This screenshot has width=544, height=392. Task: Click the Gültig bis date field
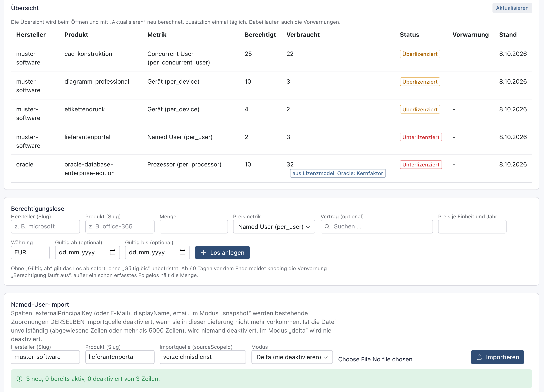tap(157, 252)
